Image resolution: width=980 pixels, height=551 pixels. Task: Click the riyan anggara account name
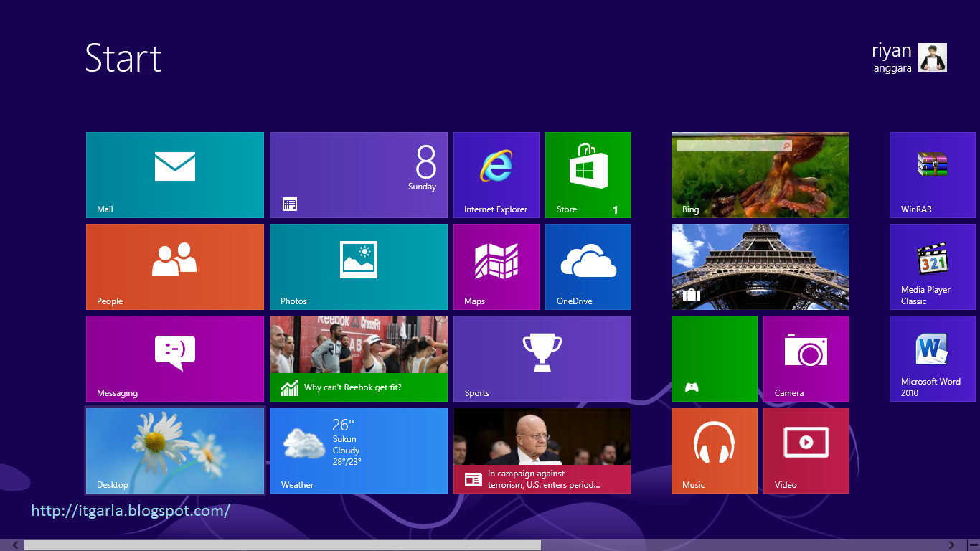pos(892,58)
